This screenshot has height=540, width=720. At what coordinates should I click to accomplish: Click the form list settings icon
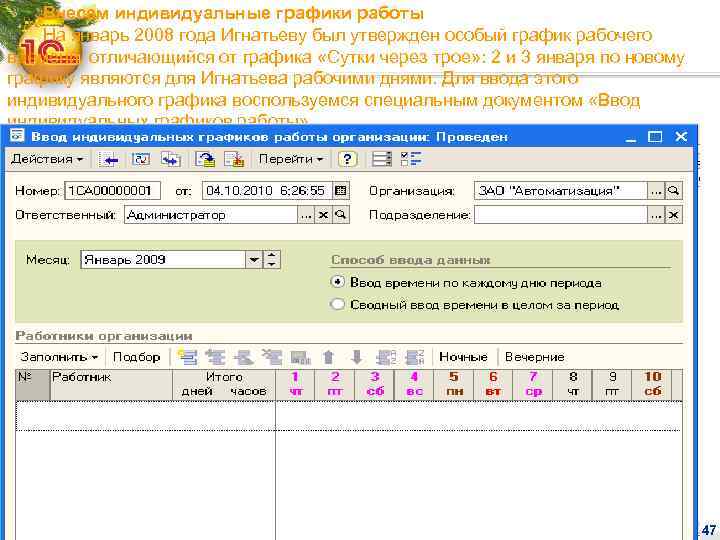(x=382, y=159)
